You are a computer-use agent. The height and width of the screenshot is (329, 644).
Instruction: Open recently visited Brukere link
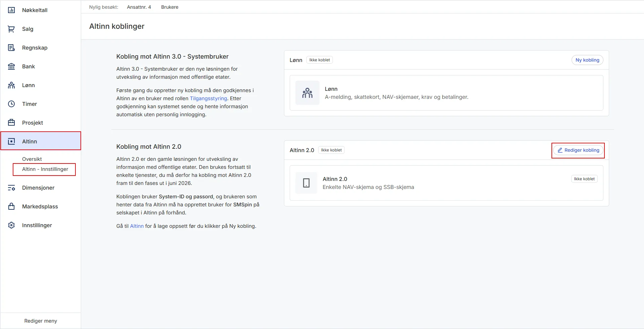[x=170, y=7]
